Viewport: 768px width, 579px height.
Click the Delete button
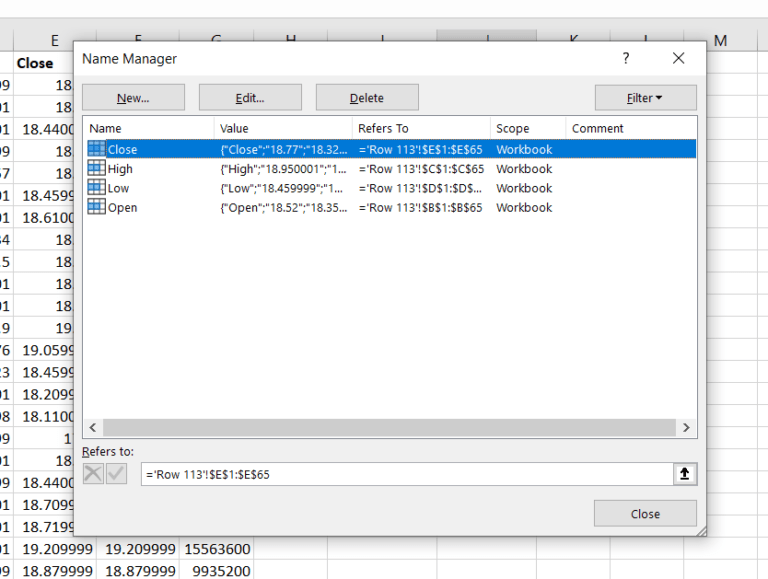pyautogui.click(x=367, y=97)
